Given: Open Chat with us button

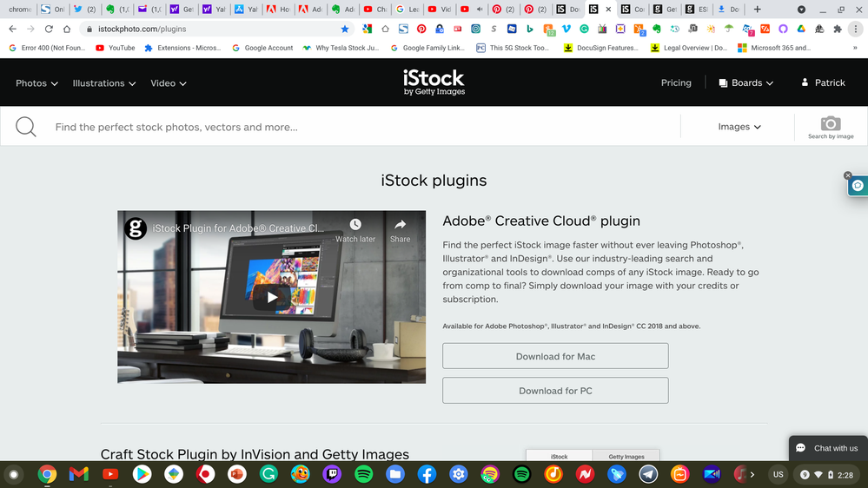Looking at the screenshot, I should 828,448.
